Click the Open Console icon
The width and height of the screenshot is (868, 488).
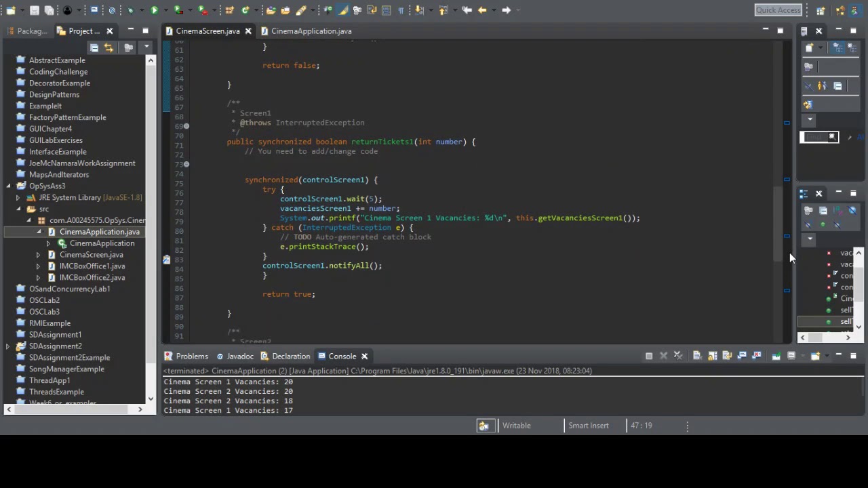[815, 356]
